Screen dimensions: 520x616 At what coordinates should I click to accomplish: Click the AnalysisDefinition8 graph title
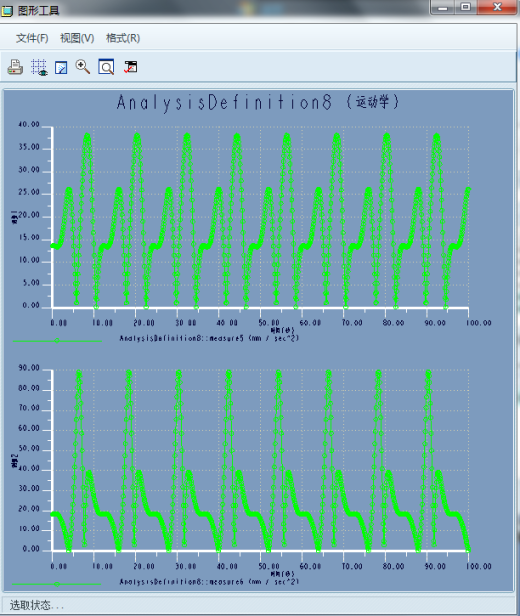coord(258,103)
